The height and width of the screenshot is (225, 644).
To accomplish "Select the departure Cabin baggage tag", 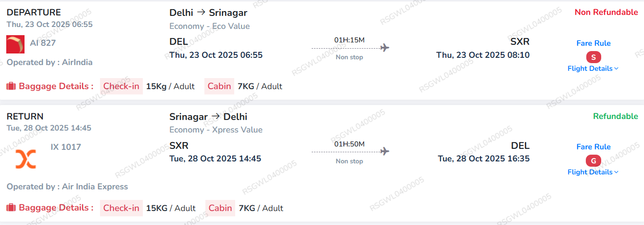I will 219,86.
